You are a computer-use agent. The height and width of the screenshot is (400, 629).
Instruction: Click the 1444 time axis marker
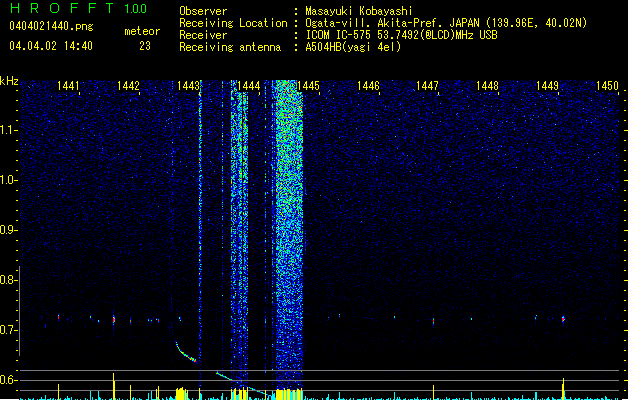click(x=248, y=85)
